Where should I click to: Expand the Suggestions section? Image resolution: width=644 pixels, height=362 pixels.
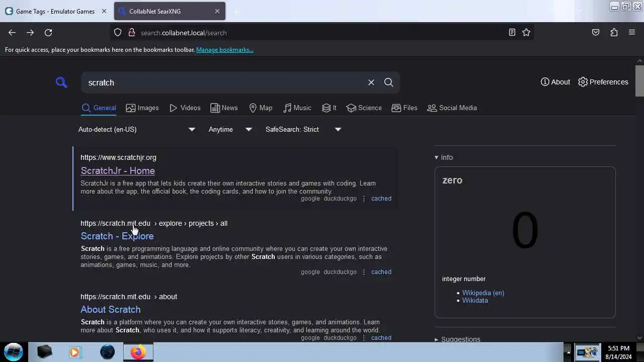click(x=457, y=339)
